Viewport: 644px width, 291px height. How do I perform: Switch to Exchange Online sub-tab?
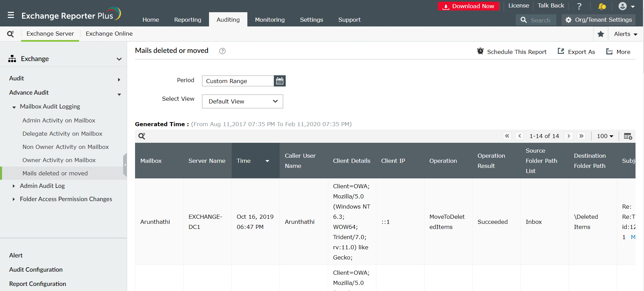(109, 34)
